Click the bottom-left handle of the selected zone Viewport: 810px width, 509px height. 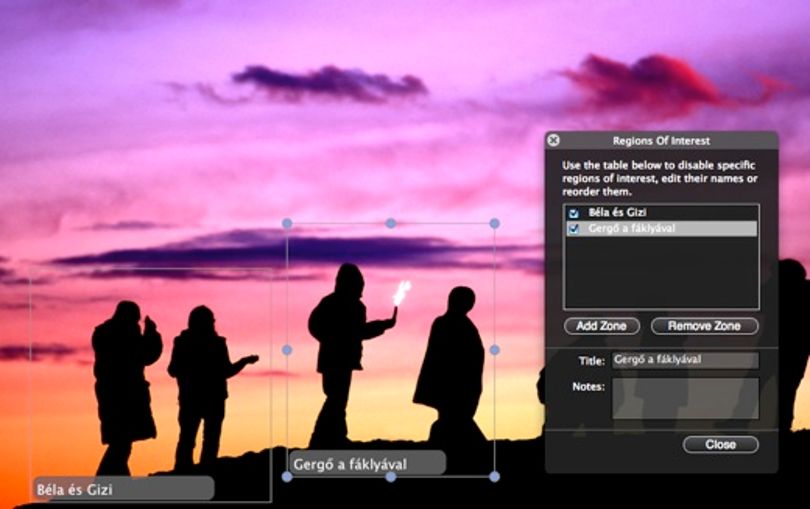287,476
